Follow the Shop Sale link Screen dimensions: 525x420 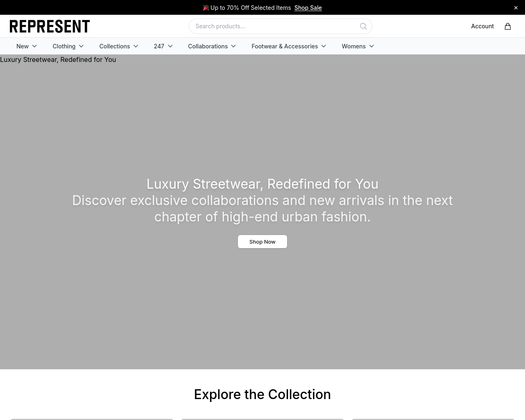tap(308, 8)
